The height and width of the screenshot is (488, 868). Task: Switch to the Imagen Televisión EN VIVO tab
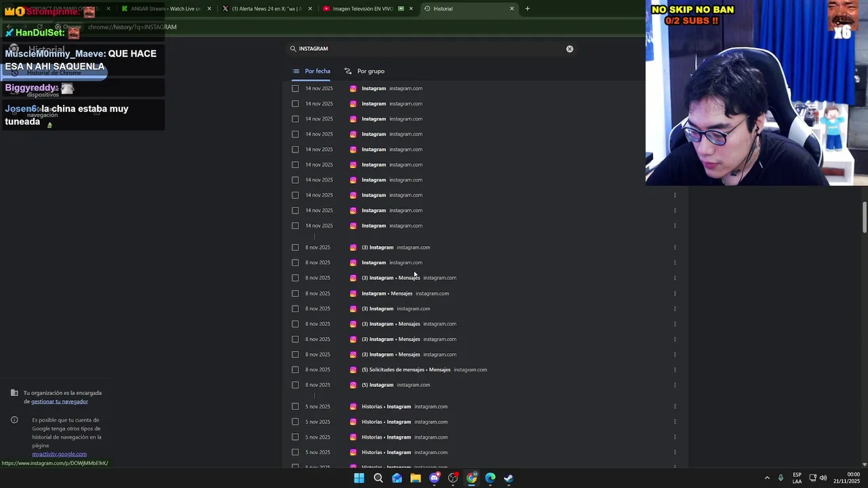click(x=367, y=9)
